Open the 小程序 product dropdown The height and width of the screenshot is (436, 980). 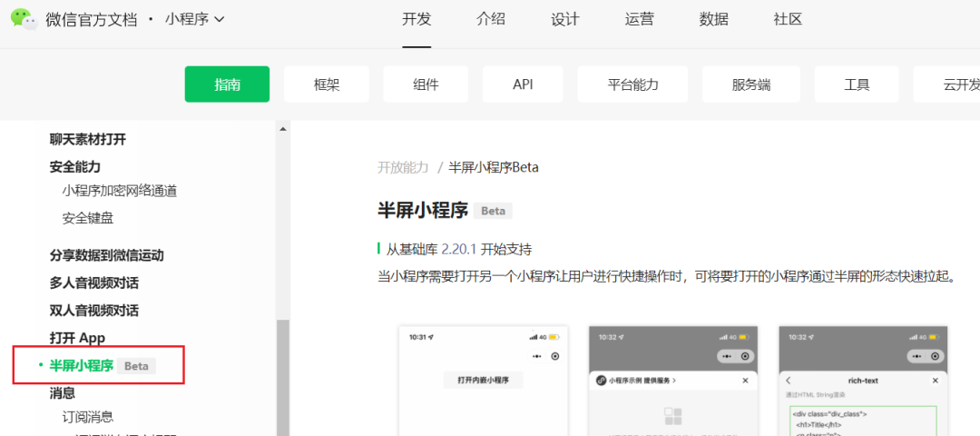[x=194, y=19]
